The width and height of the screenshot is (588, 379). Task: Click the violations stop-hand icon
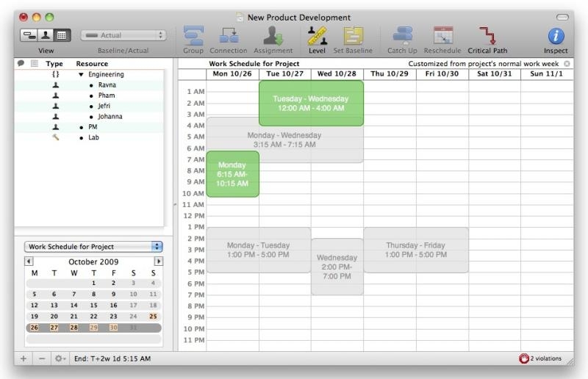pos(524,358)
